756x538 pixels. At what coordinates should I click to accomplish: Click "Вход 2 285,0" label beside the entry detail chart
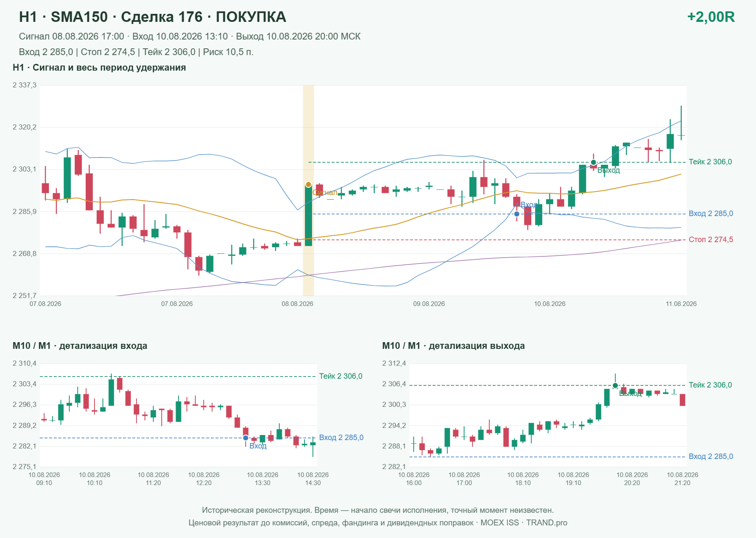coord(341,438)
